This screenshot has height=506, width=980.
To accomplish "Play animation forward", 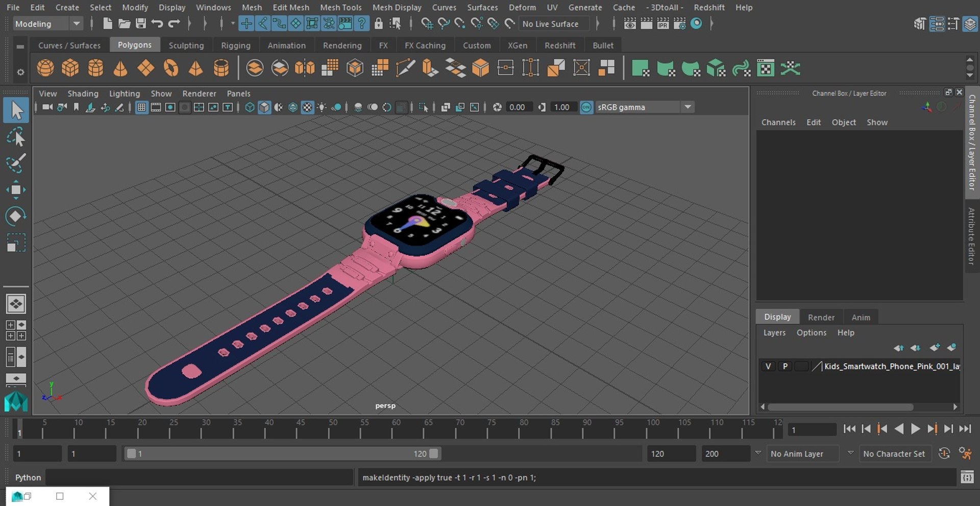I will click(916, 429).
